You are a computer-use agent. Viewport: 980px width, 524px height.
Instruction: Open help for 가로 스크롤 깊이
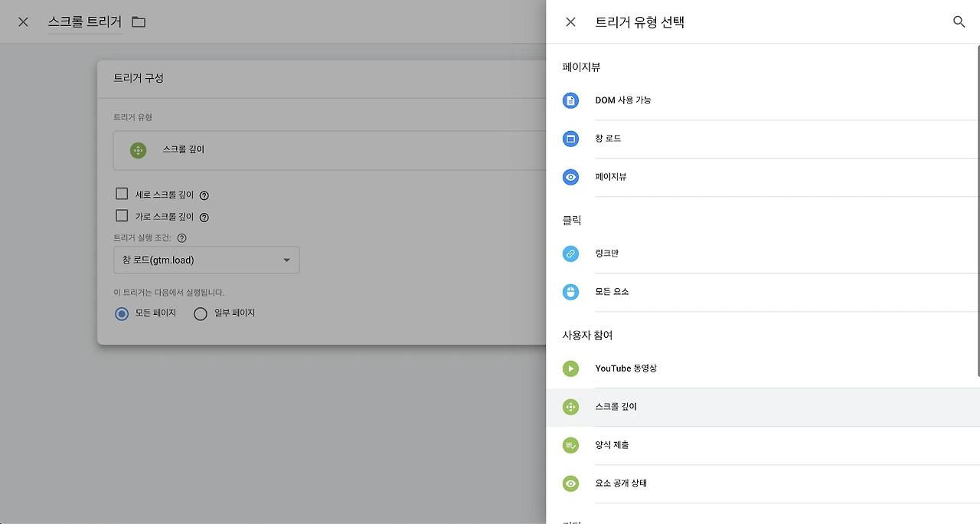[204, 218]
